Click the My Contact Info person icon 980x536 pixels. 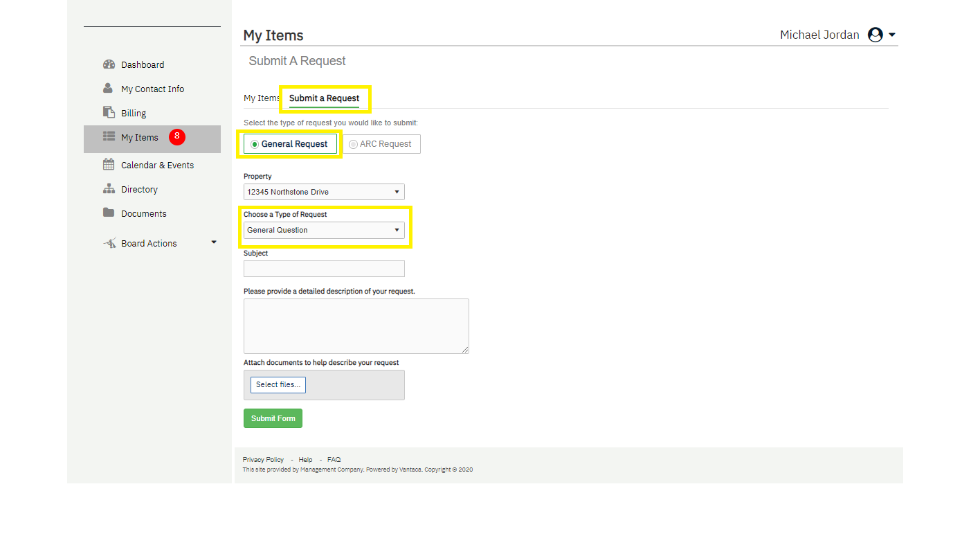pyautogui.click(x=108, y=89)
